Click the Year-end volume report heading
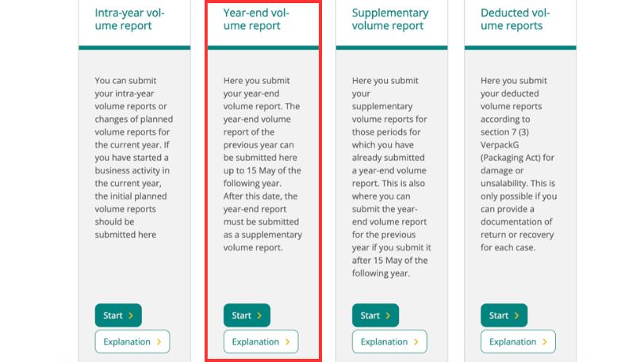 pos(256,19)
